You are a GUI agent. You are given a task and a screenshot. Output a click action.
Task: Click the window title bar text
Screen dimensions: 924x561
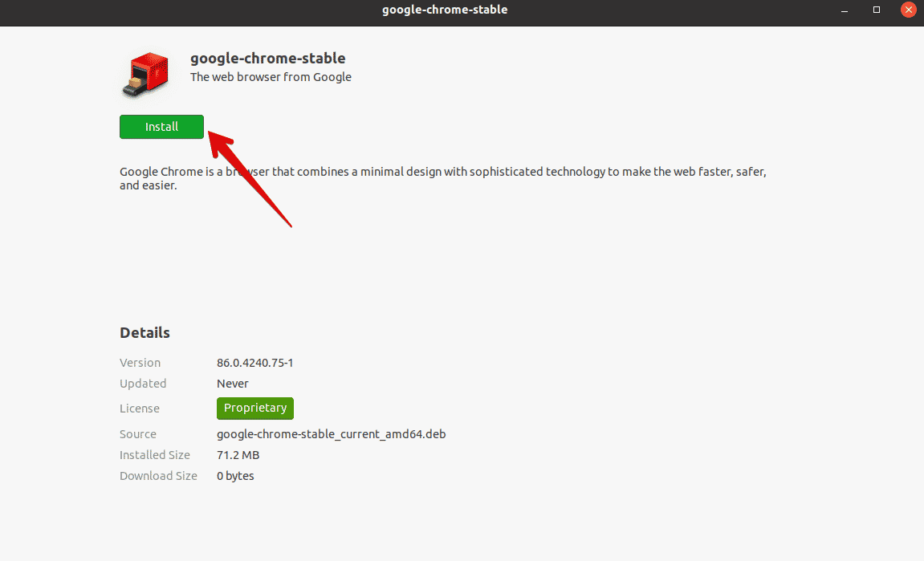coord(445,10)
